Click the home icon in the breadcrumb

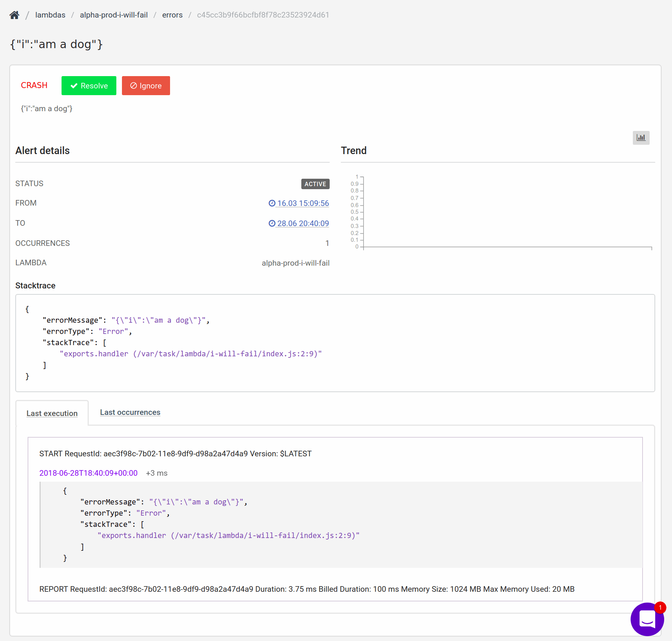pos(14,15)
